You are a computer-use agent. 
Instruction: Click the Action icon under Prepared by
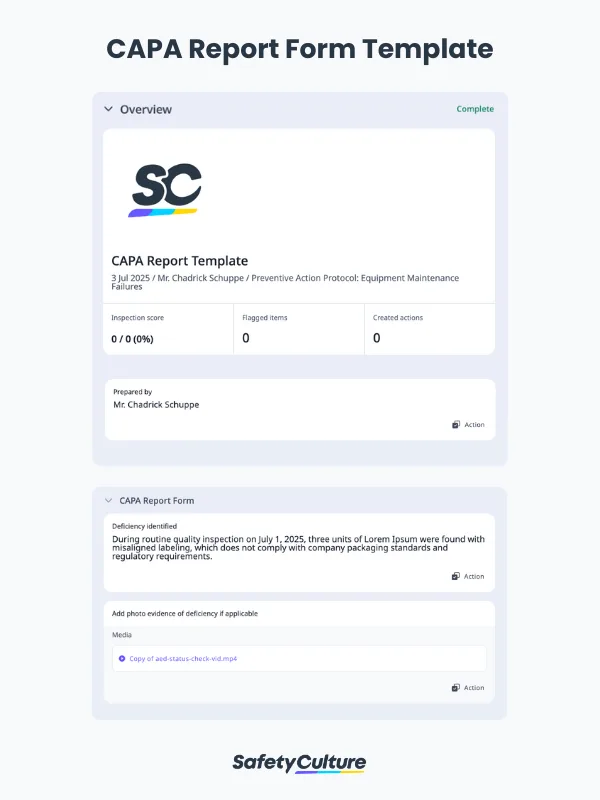(x=455, y=425)
